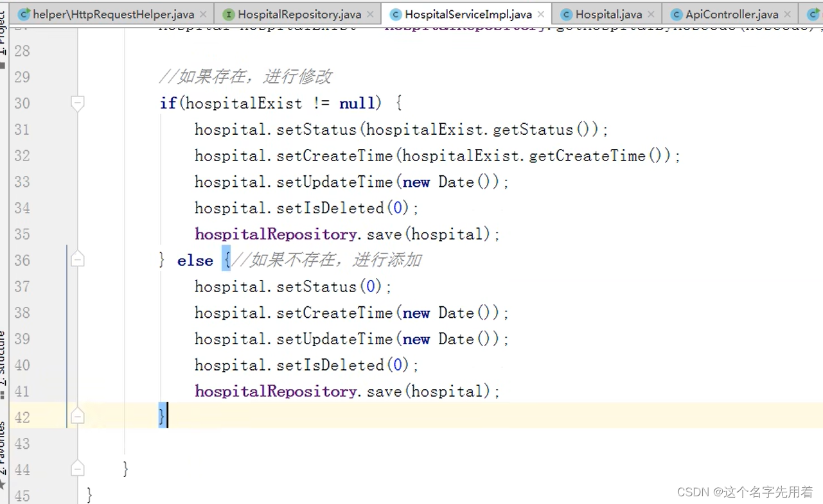Open the Favorites tool window
823x504 pixels.
3,456
